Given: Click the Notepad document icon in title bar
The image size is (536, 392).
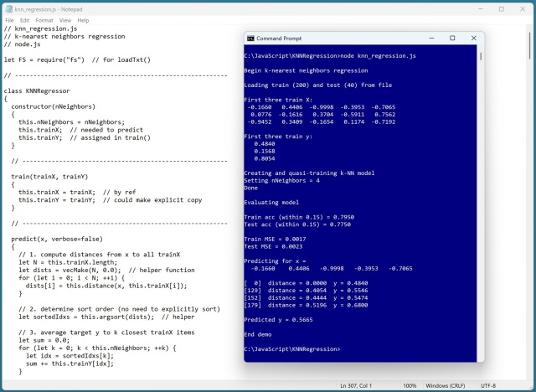Looking at the screenshot, I should pos(9,9).
